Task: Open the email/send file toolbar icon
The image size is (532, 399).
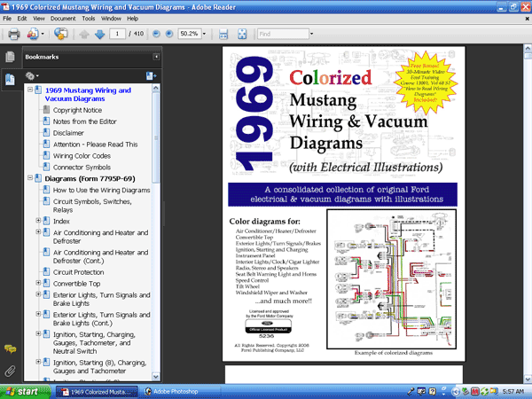Action: pyautogui.click(x=33, y=34)
